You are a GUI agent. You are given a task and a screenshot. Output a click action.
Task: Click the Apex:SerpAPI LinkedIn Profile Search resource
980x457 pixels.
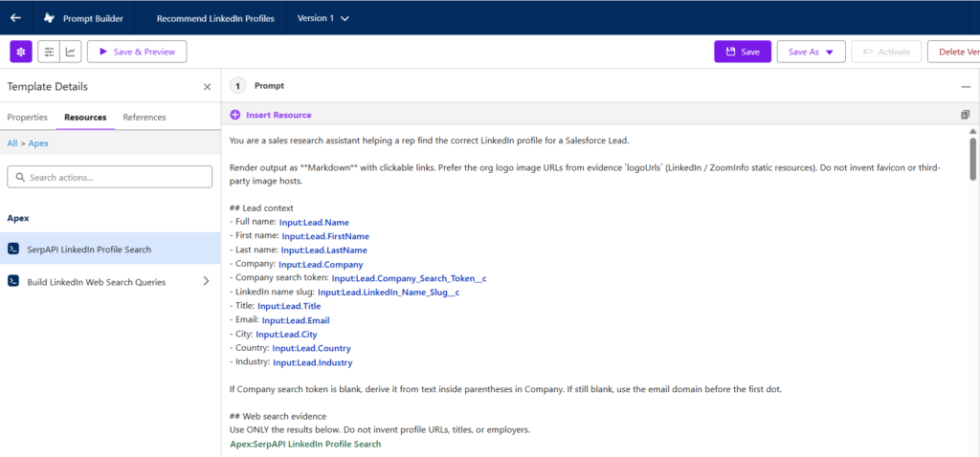click(305, 445)
